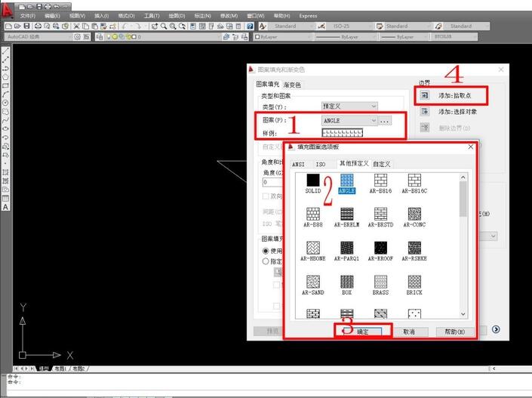Open the 渐变色 gradient tab
This screenshot has height=398, width=532.
[292, 85]
